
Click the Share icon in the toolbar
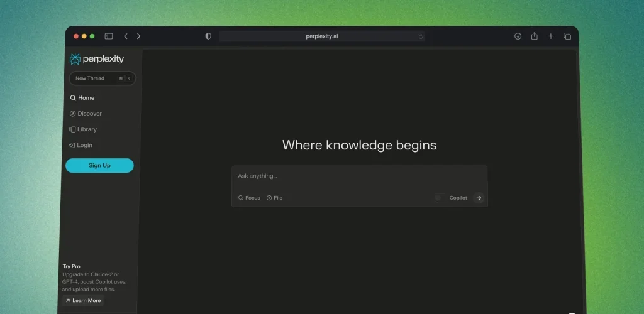534,36
